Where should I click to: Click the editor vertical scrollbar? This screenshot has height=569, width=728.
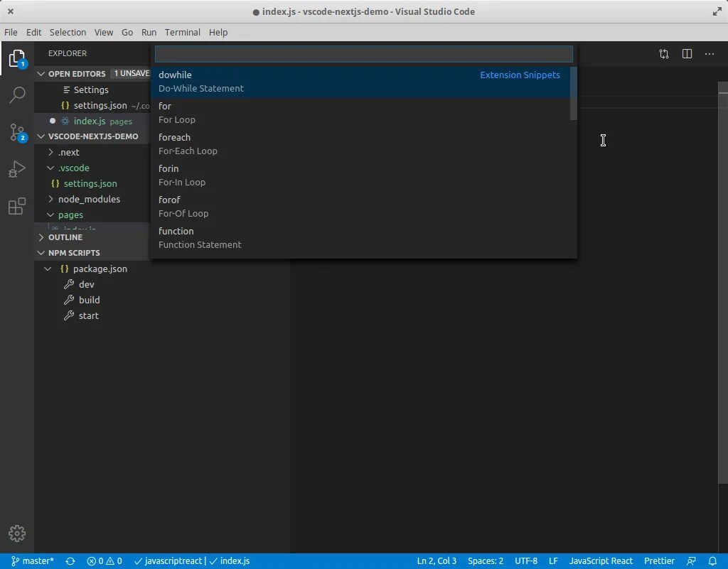[x=723, y=283]
